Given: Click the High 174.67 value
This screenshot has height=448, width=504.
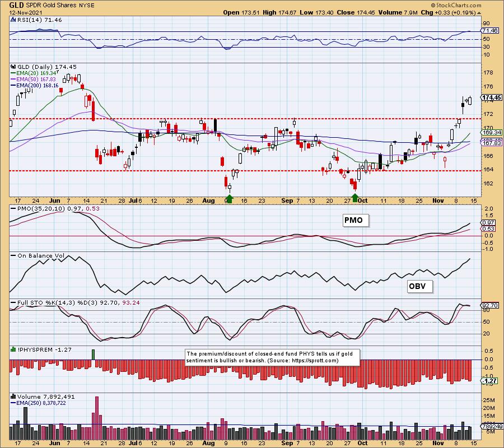Looking at the screenshot, I should coord(279,12).
